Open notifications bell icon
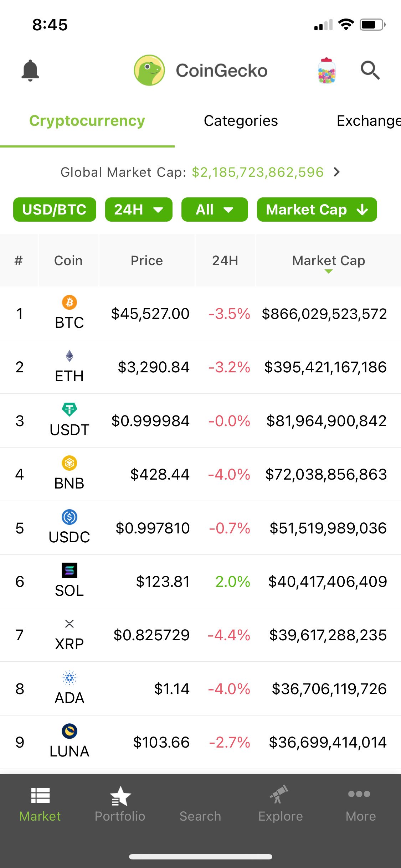 click(x=30, y=70)
